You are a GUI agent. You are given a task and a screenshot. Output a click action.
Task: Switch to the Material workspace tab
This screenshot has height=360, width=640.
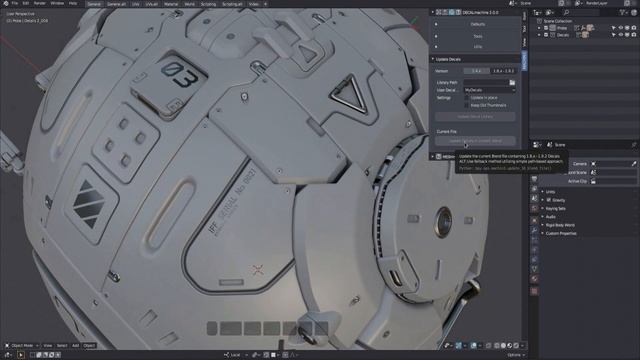(x=171, y=4)
